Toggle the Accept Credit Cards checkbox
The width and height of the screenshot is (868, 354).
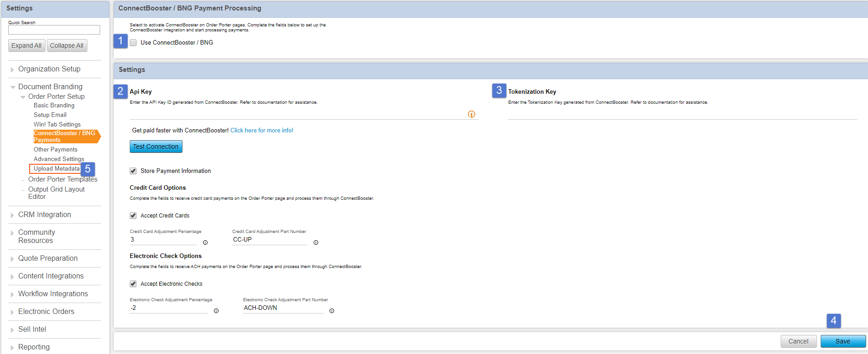(133, 216)
